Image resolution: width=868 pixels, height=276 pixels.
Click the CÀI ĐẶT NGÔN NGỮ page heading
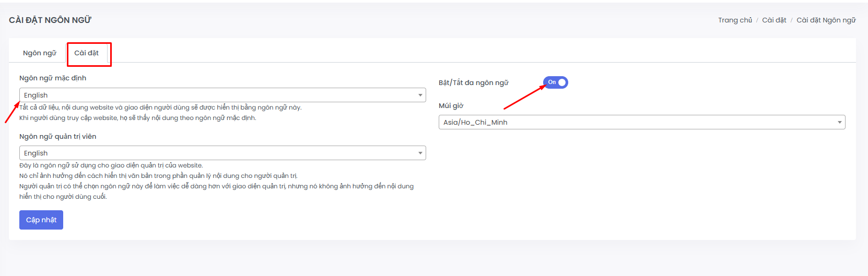click(x=50, y=20)
